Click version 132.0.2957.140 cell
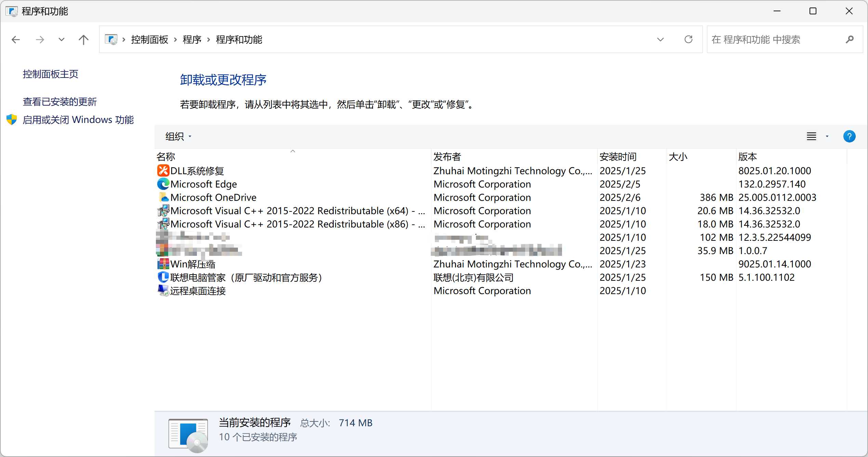Viewport: 868px width, 457px height. [x=772, y=184]
